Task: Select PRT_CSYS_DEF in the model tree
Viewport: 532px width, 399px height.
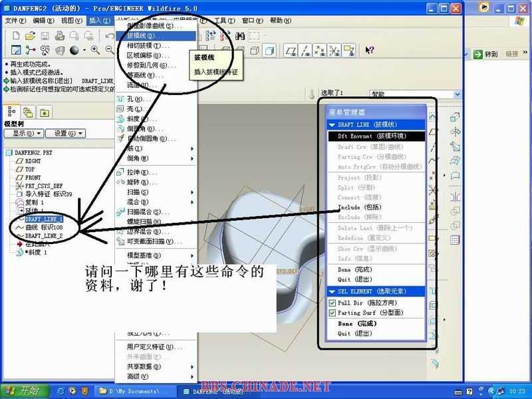Action: pos(44,186)
